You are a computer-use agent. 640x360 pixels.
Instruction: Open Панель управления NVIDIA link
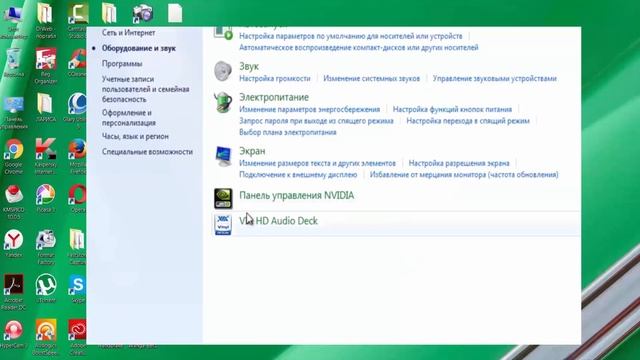point(297,196)
